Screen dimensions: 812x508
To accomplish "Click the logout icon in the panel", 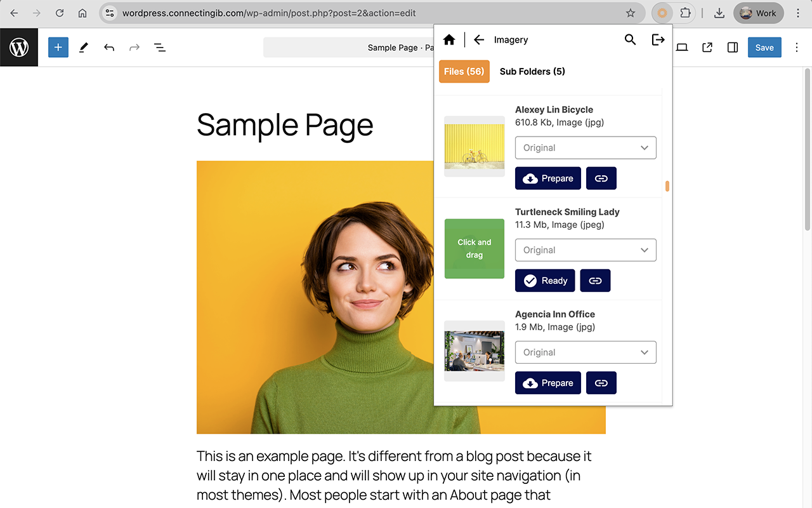I will point(658,40).
